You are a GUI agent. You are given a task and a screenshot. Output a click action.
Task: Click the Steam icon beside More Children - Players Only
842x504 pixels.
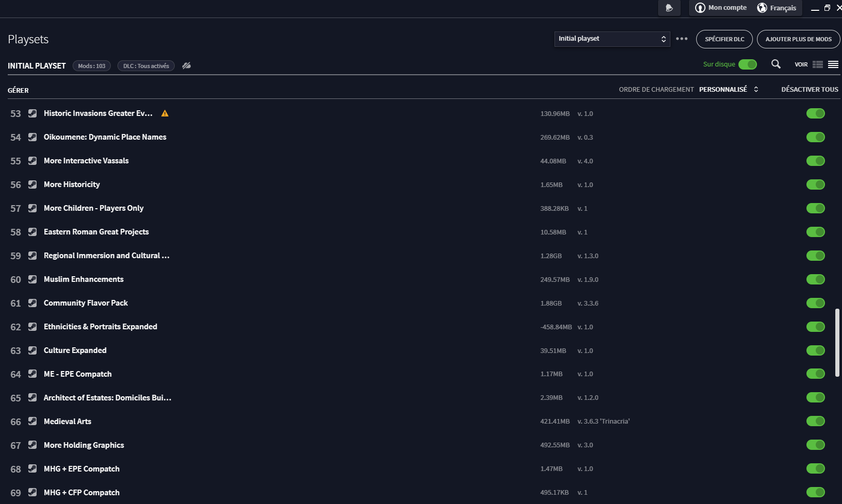[x=32, y=208]
